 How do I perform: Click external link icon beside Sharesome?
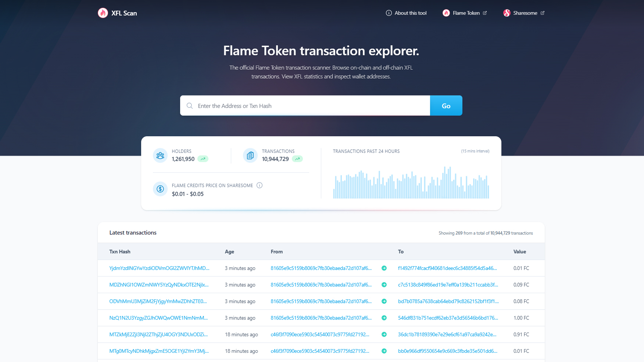542,13
